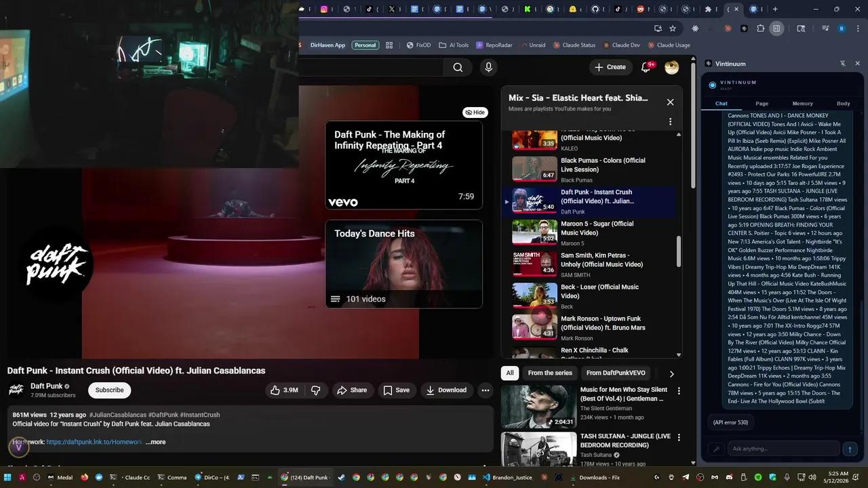Save the video to a playlist
Viewport: 868px width, 488px height.
[x=397, y=390]
